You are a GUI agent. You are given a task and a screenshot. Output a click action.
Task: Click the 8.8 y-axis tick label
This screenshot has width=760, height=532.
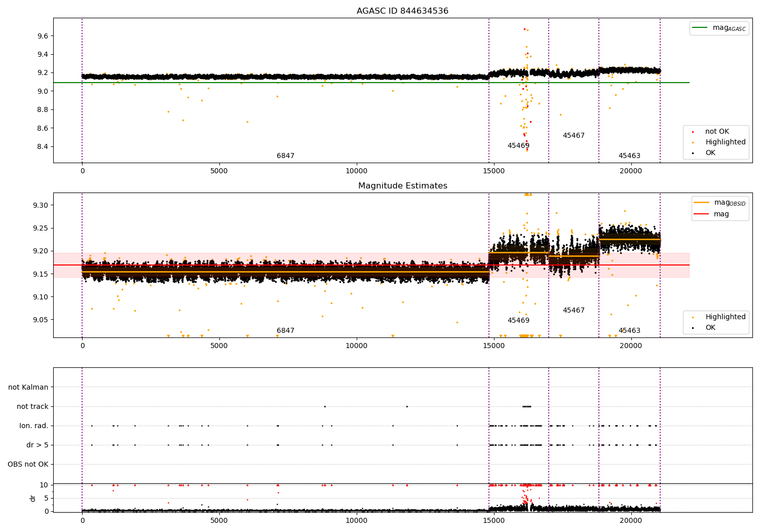[x=43, y=110]
